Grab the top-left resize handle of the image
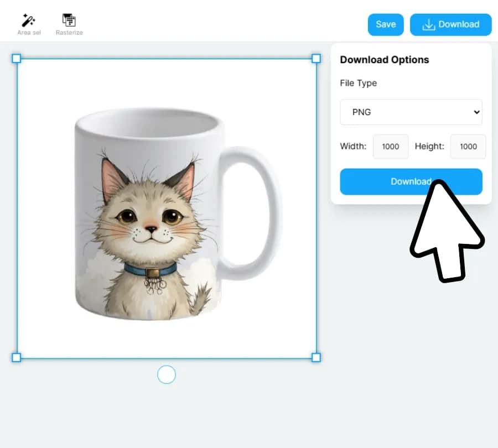This screenshot has height=448, width=498. 17,58
